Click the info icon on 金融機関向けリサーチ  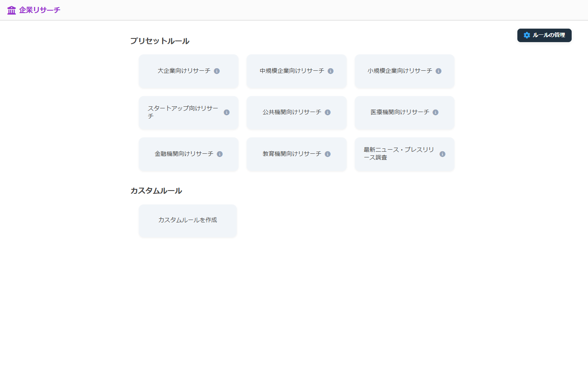click(220, 154)
